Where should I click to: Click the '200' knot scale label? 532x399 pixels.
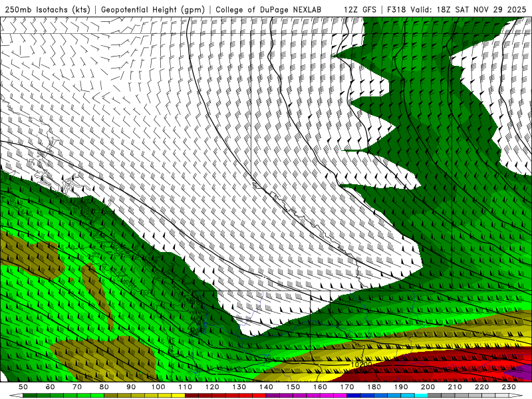click(x=428, y=387)
